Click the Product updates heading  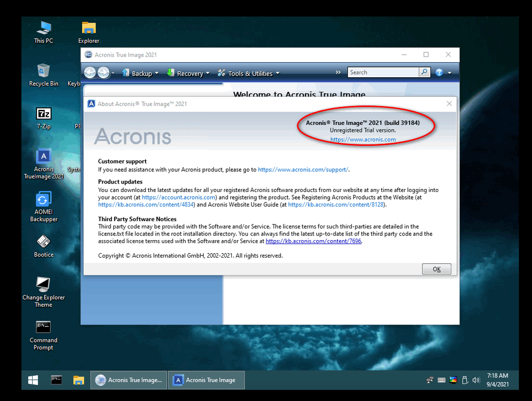coord(120,181)
